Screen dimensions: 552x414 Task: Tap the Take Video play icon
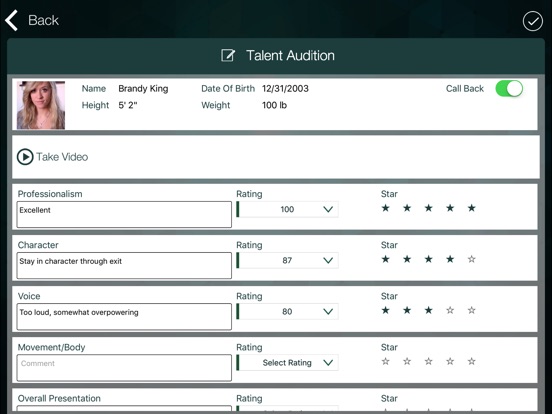point(25,157)
